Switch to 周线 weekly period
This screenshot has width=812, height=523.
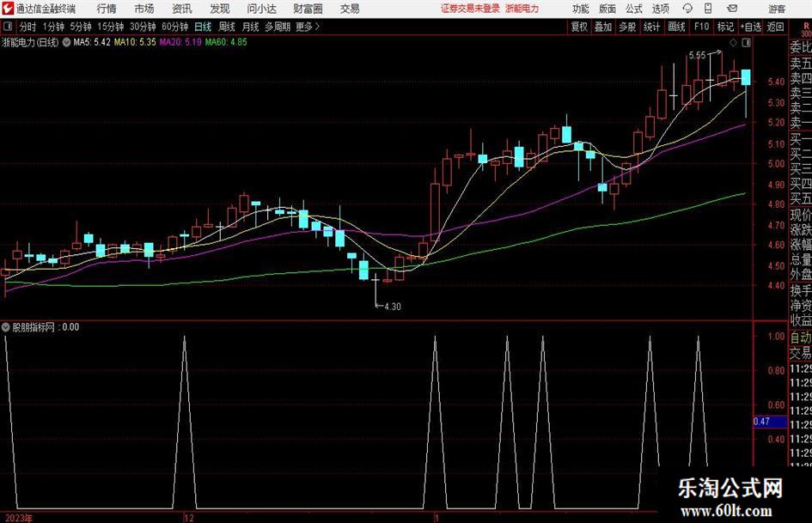click(227, 27)
